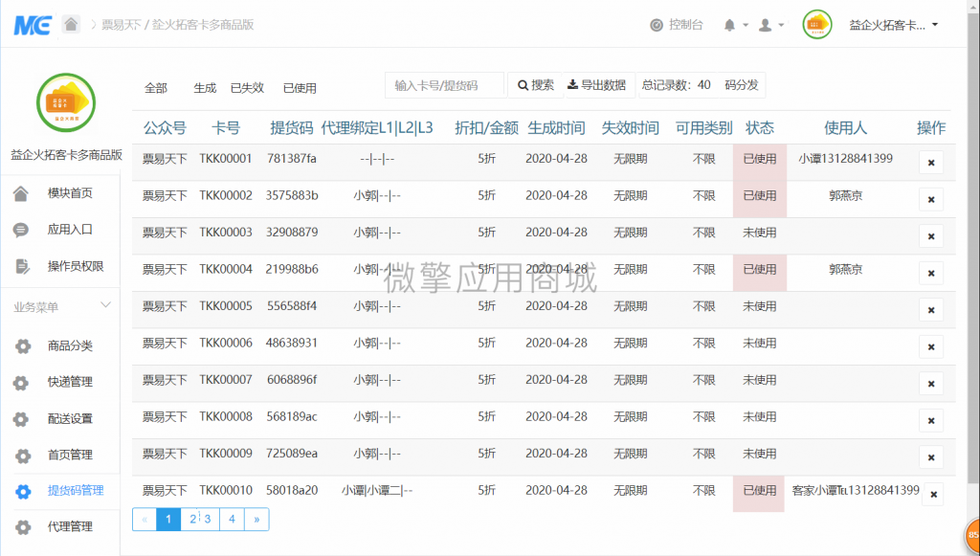Screen dimensions: 980x556
Task: Select the 生成 filter tab
Action: click(205, 88)
